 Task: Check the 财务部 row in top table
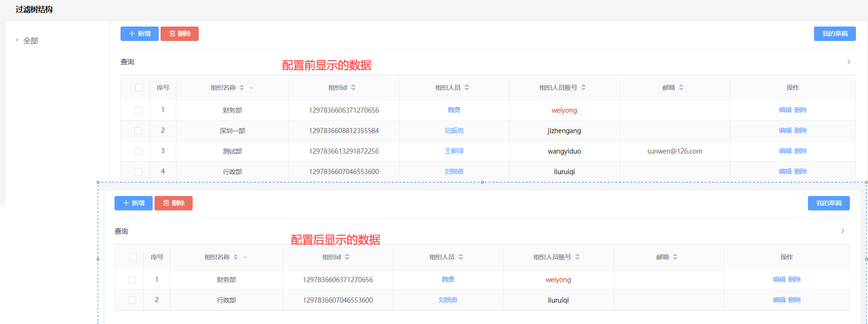pos(138,110)
